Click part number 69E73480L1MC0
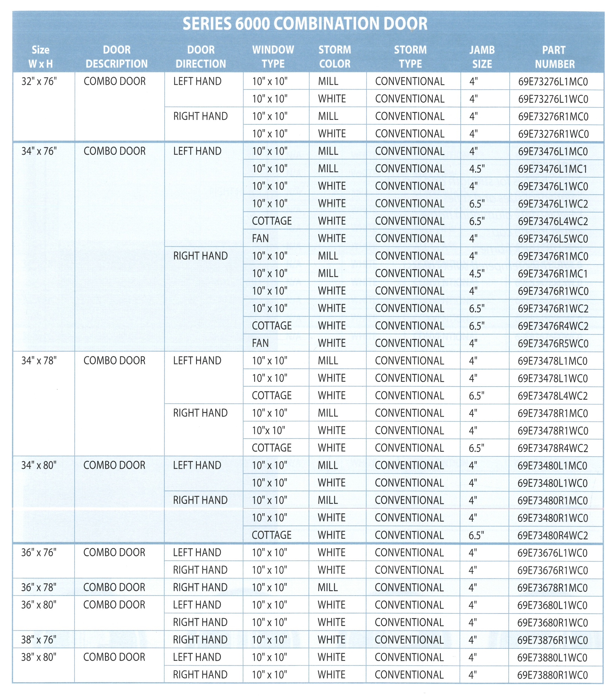Image resolution: width=613 pixels, height=700 pixels. coord(553,466)
